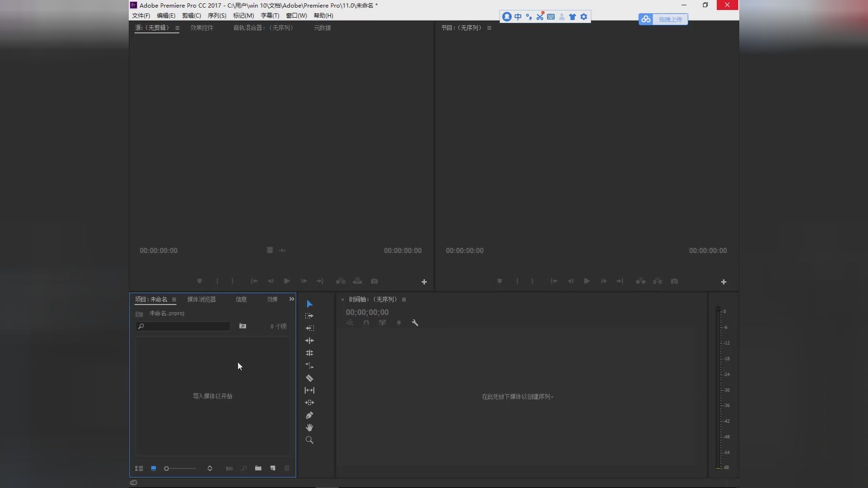Go to In point in Source monitor

click(x=254, y=281)
